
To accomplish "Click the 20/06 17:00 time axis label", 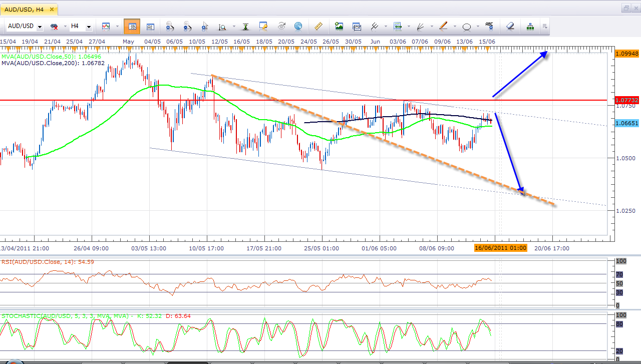I will pos(551,248).
